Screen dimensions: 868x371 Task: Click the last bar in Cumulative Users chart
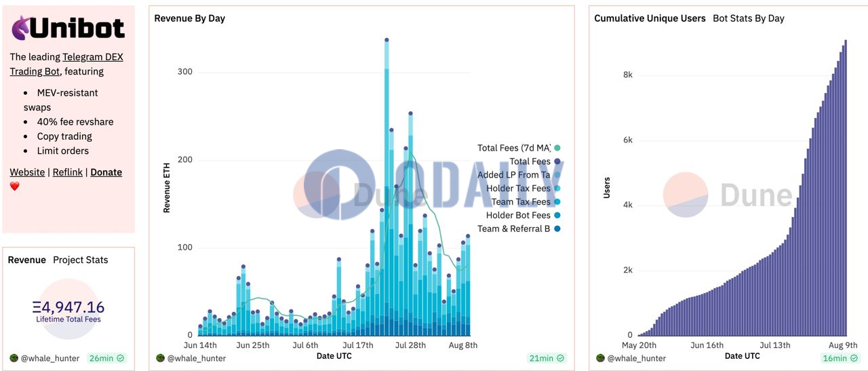click(845, 188)
